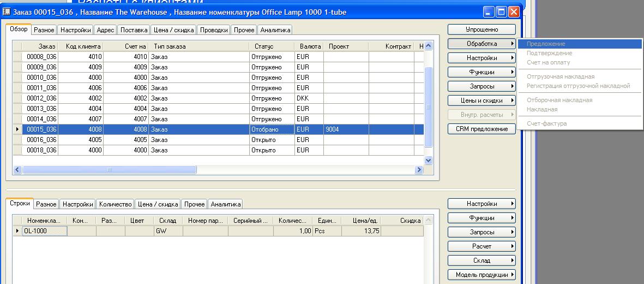Click the CRM предложение button

(x=482, y=129)
